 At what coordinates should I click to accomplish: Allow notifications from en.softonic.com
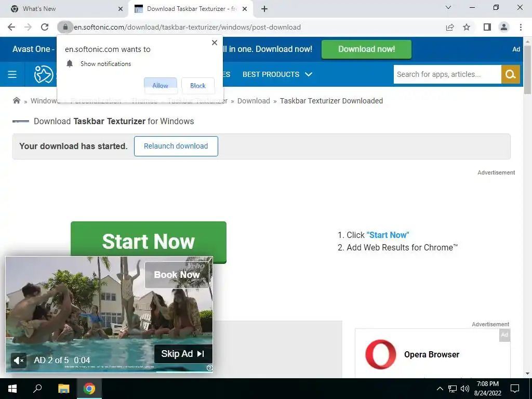pos(160,86)
